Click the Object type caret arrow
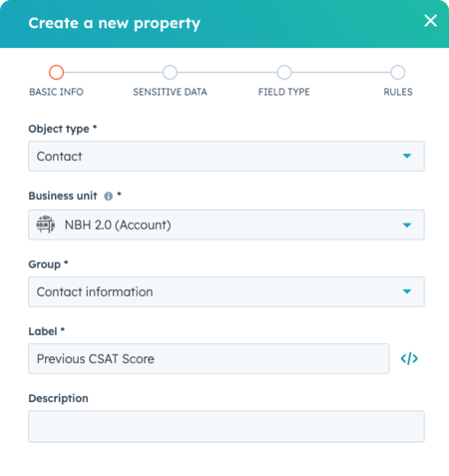Image resolution: width=449 pixels, height=476 pixels. [407, 156]
